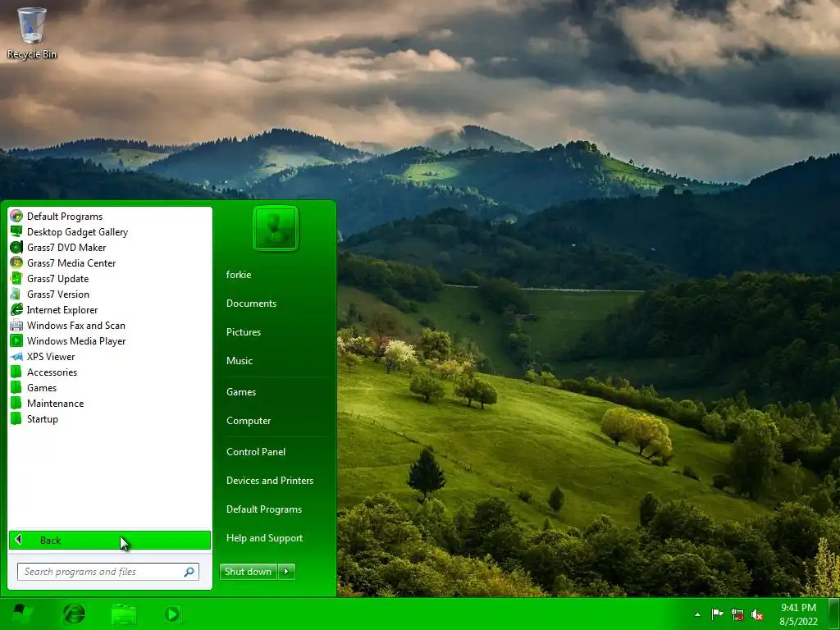The image size is (840, 630).
Task: Select the Grass7 Version label
Action: tap(58, 294)
